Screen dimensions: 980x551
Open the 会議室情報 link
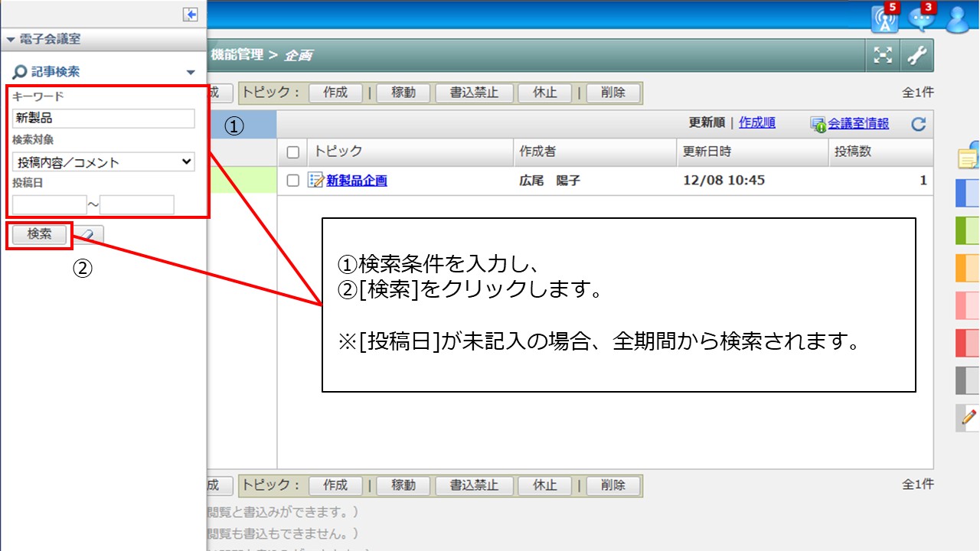[858, 124]
